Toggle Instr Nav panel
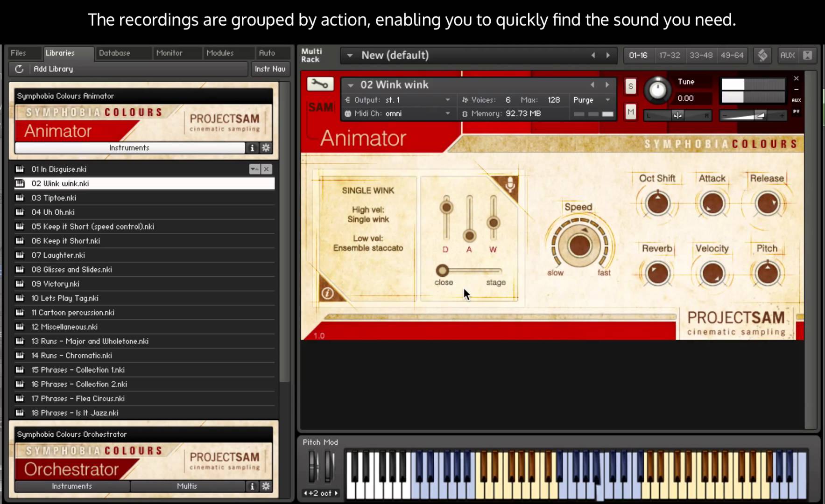The width and height of the screenshot is (825, 504). [270, 69]
